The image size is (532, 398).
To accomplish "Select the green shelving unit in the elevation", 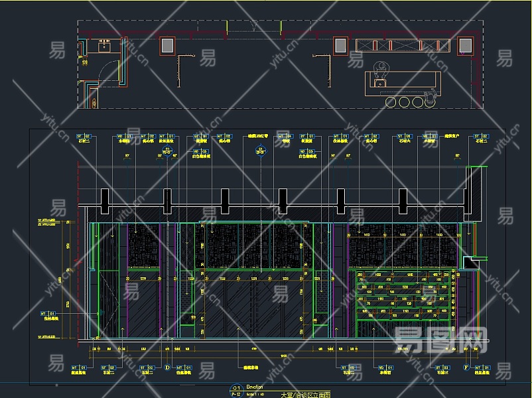I will coord(403,304).
